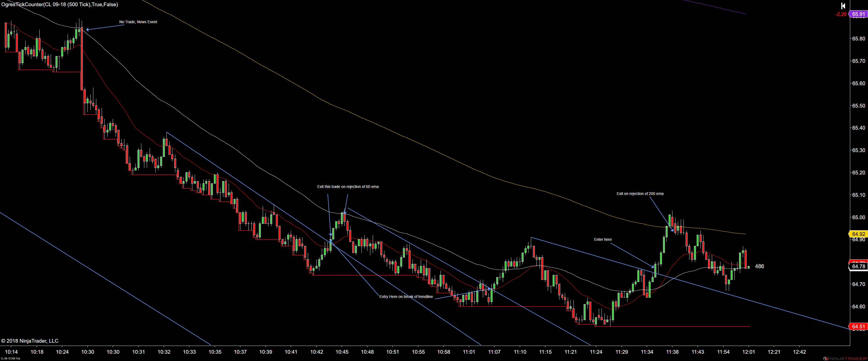Click the yellow 64.92 price marker
868x361 pixels.
pos(858,234)
